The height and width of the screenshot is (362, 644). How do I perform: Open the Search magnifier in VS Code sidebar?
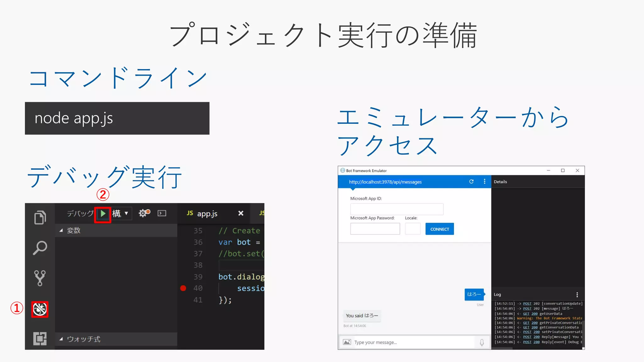[x=40, y=248]
